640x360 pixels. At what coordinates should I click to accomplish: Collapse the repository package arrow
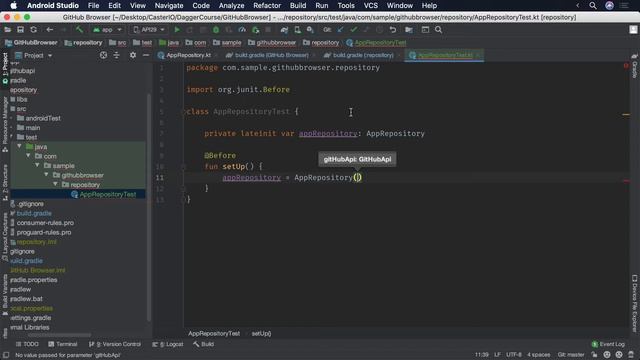55,184
